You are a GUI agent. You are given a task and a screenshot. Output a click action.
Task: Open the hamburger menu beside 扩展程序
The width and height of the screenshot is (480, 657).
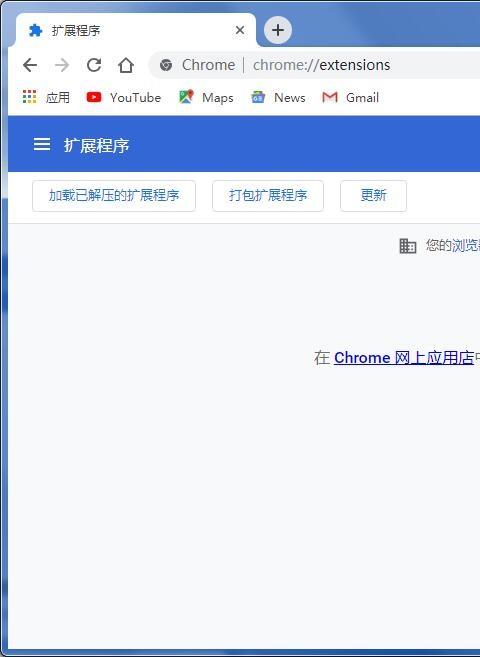click(x=42, y=144)
